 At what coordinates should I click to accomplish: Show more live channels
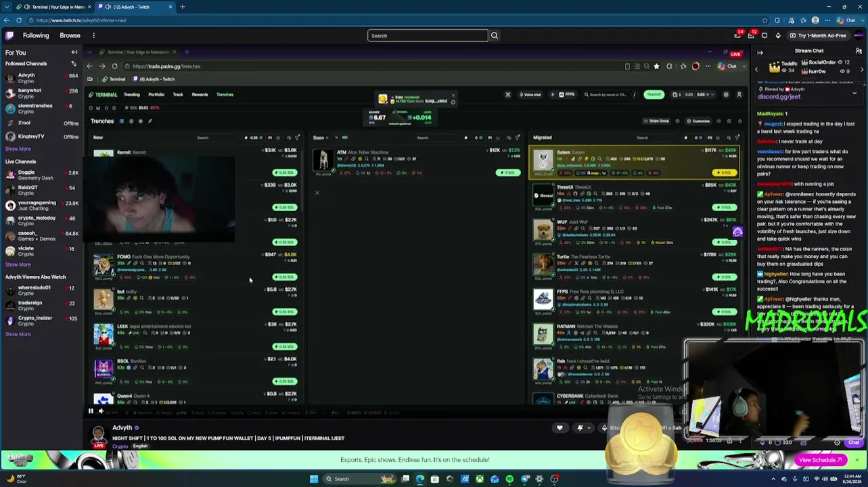click(18, 264)
